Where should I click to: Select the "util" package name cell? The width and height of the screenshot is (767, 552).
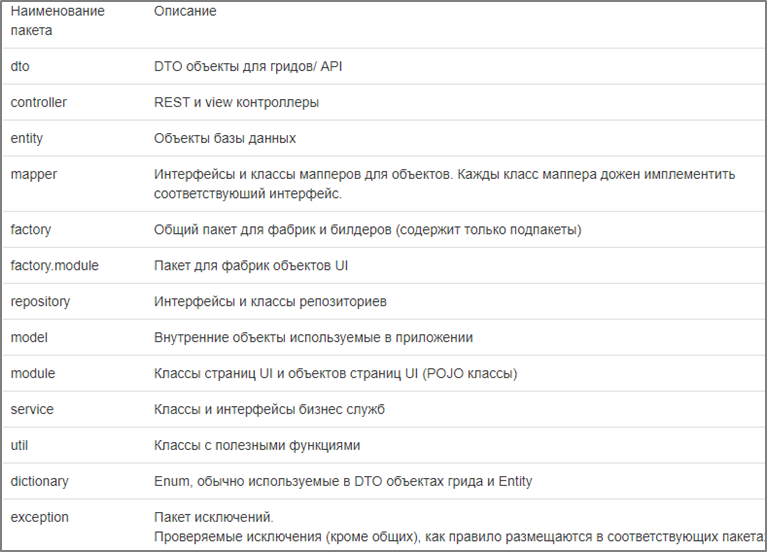pyautogui.click(x=19, y=445)
